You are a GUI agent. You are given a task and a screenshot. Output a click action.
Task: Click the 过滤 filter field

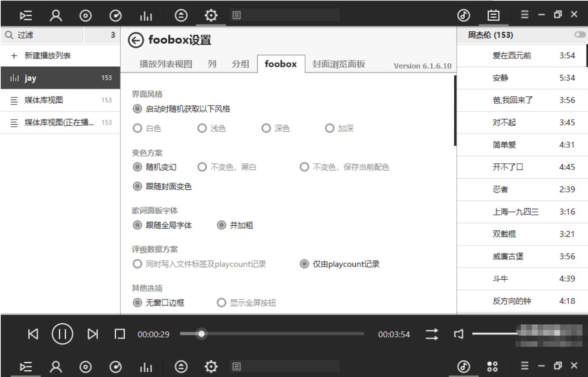42,35
